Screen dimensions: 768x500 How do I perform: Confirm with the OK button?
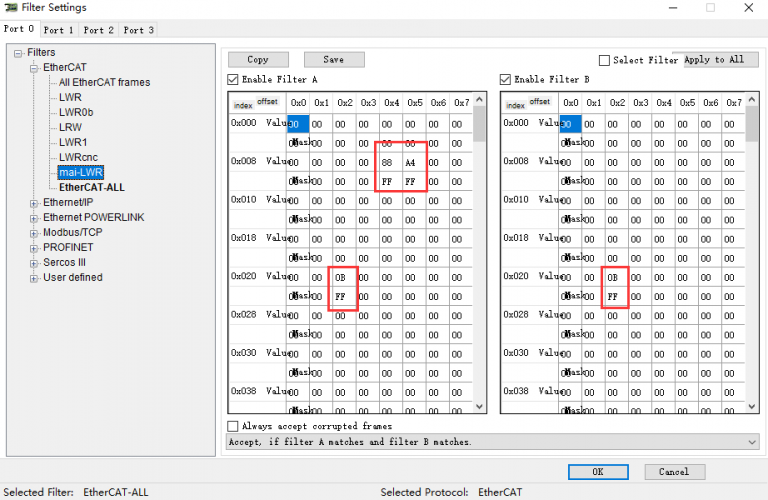[x=597, y=471]
